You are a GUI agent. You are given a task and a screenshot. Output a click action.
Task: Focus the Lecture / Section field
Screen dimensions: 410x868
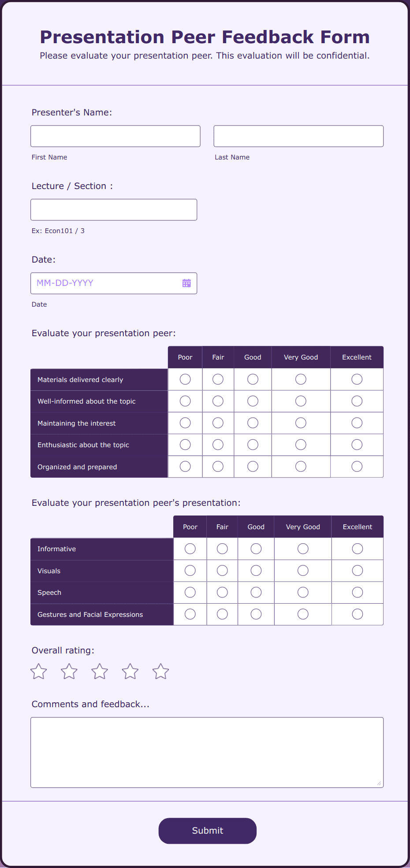(x=113, y=209)
